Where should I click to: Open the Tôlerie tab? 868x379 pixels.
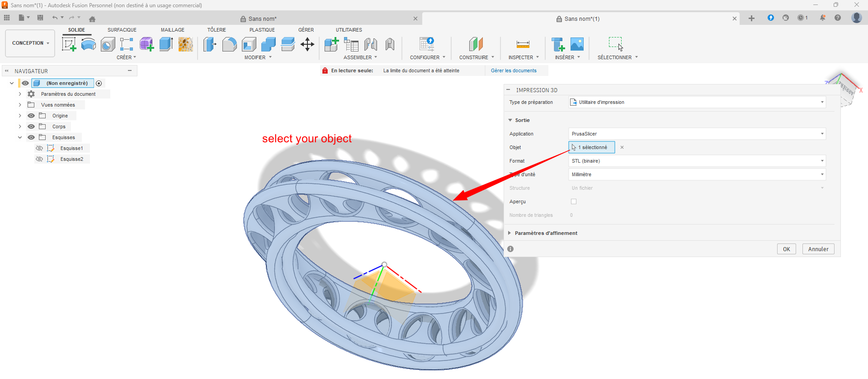pyautogui.click(x=217, y=30)
